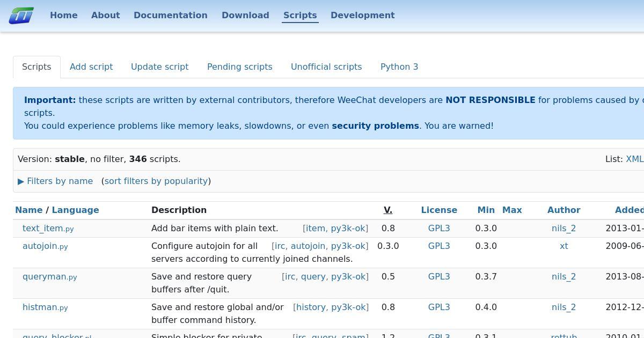Click query tag in queryman row
Viewport: 644px width, 338px height.
[313, 277]
